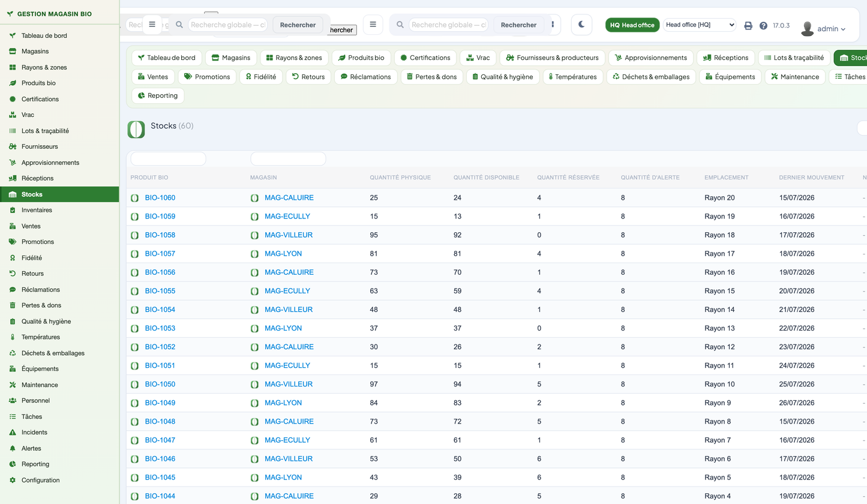Switch to the Pertes & dons navigation tab
Image resolution: width=867 pixels, height=504 pixels.
pyautogui.click(x=433, y=77)
